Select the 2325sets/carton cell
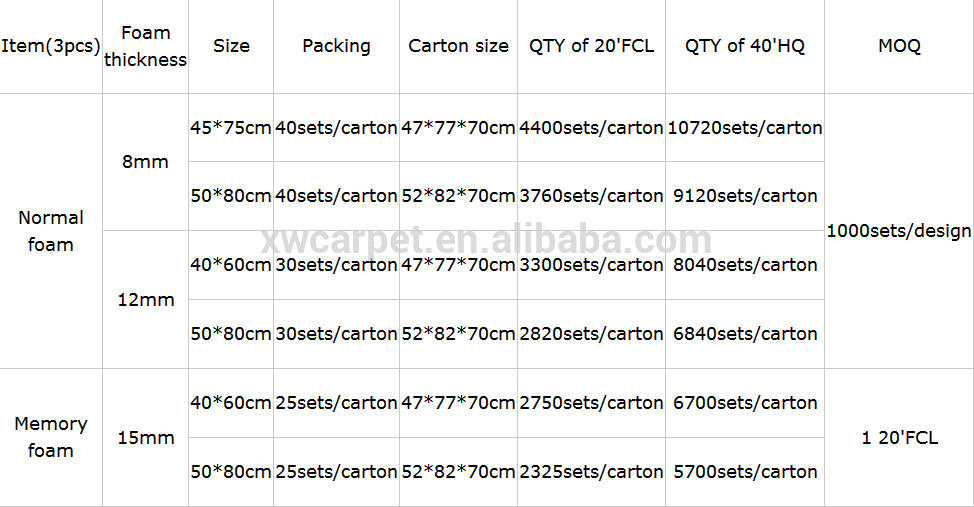This screenshot has width=974, height=507. point(591,472)
